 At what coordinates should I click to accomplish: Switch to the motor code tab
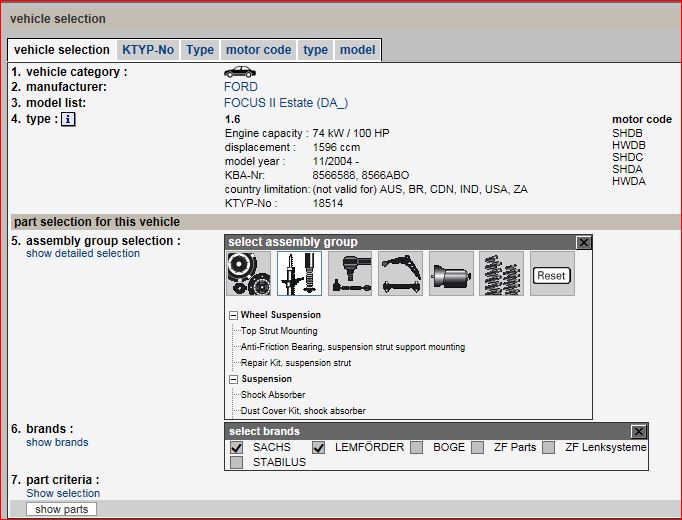258,50
